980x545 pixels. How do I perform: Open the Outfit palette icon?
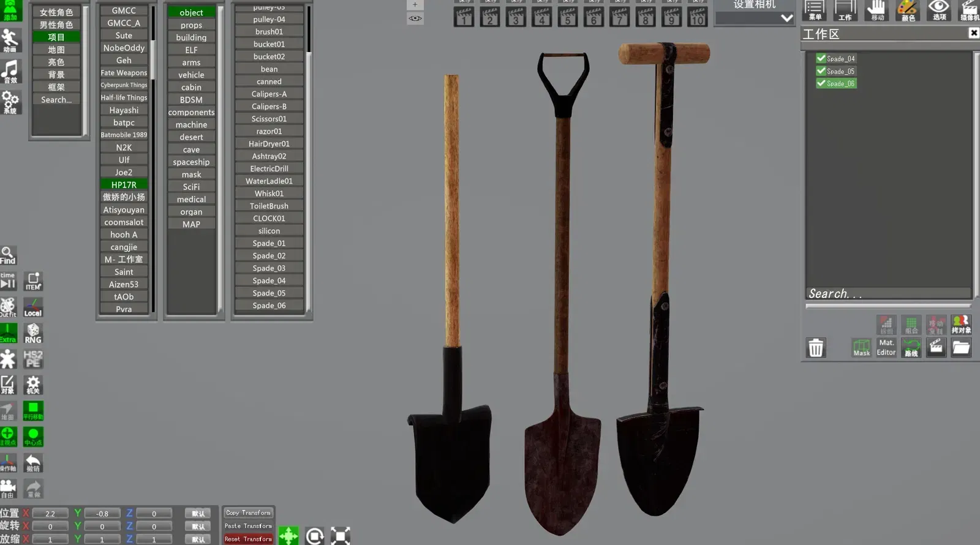(x=8, y=307)
